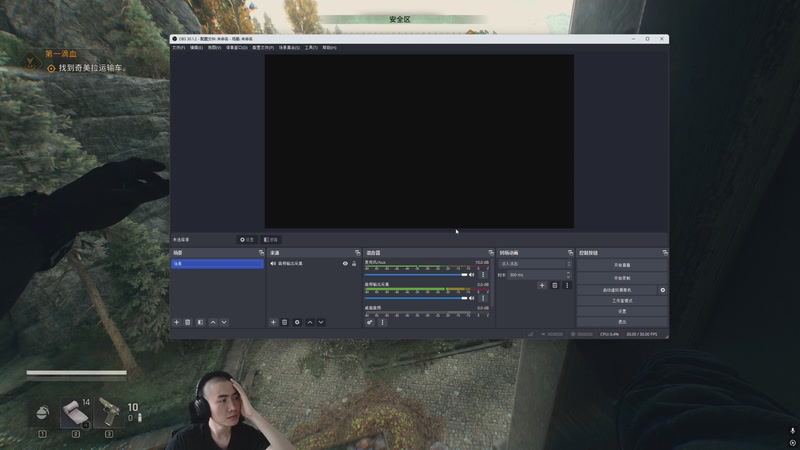Image resolution: width=800 pixels, height=450 pixels.
Task: Pop out the Scenes dock panel
Action: click(x=261, y=253)
